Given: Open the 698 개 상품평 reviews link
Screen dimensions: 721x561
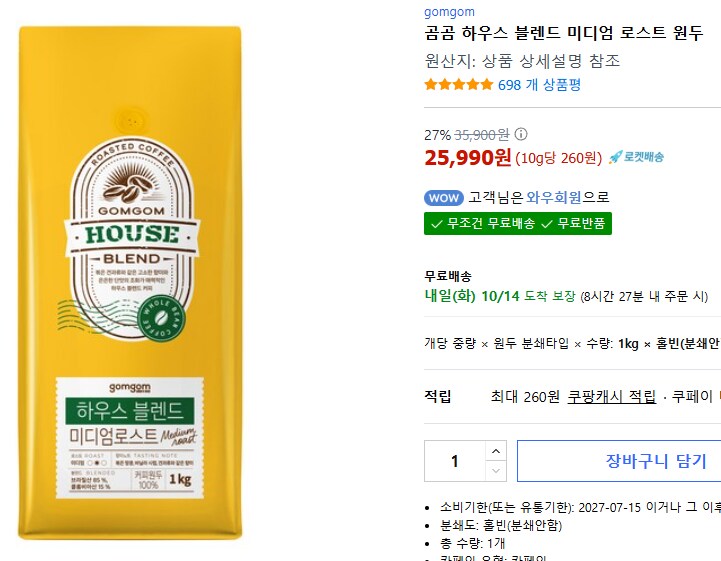Looking at the screenshot, I should (539, 85).
